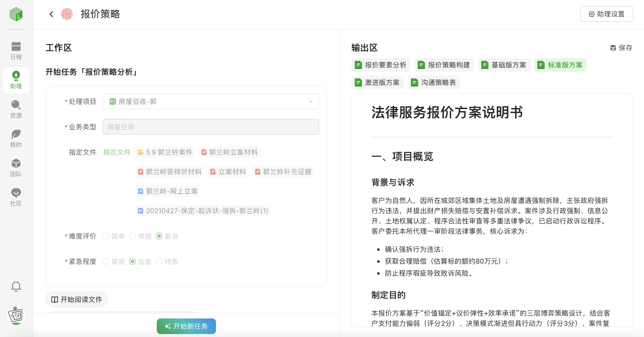Go back with the left arrow
This screenshot has height=337, width=644.
tap(51, 14)
